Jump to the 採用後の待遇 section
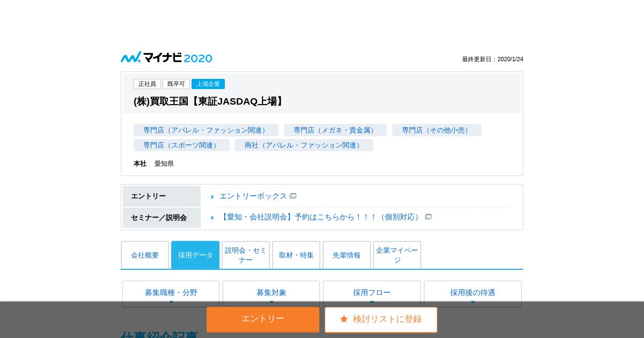The width and height of the screenshot is (644, 338). 473,293
